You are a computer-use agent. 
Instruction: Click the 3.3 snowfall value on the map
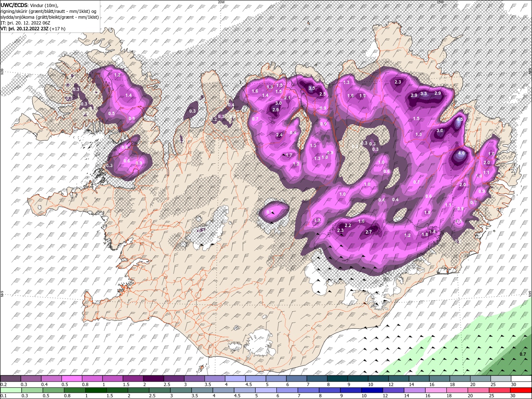424,94
